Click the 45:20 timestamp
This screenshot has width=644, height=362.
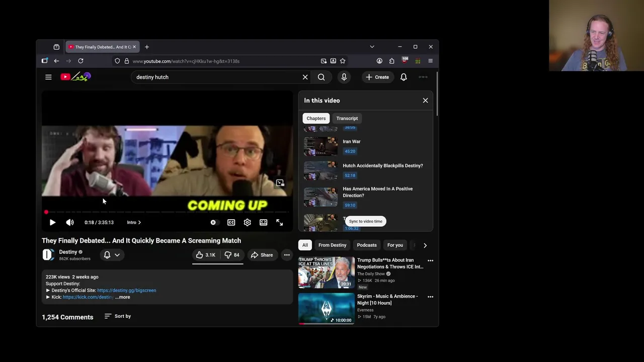(350, 151)
